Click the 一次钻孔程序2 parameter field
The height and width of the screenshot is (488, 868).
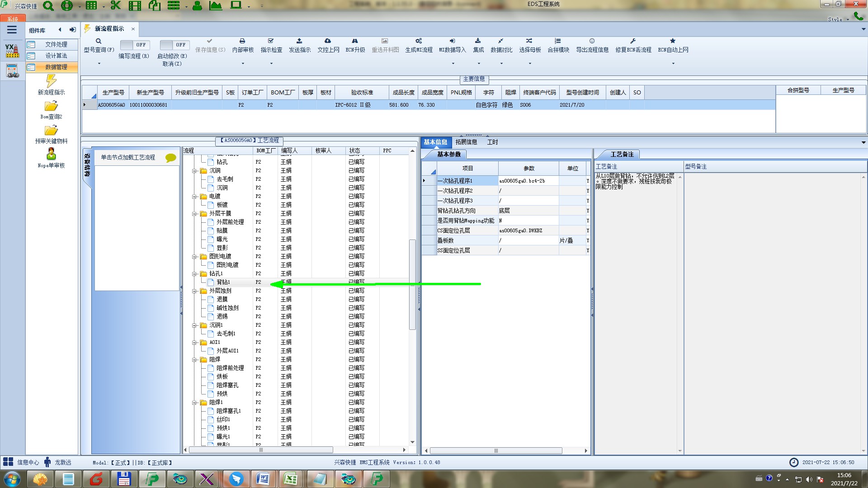pos(528,191)
